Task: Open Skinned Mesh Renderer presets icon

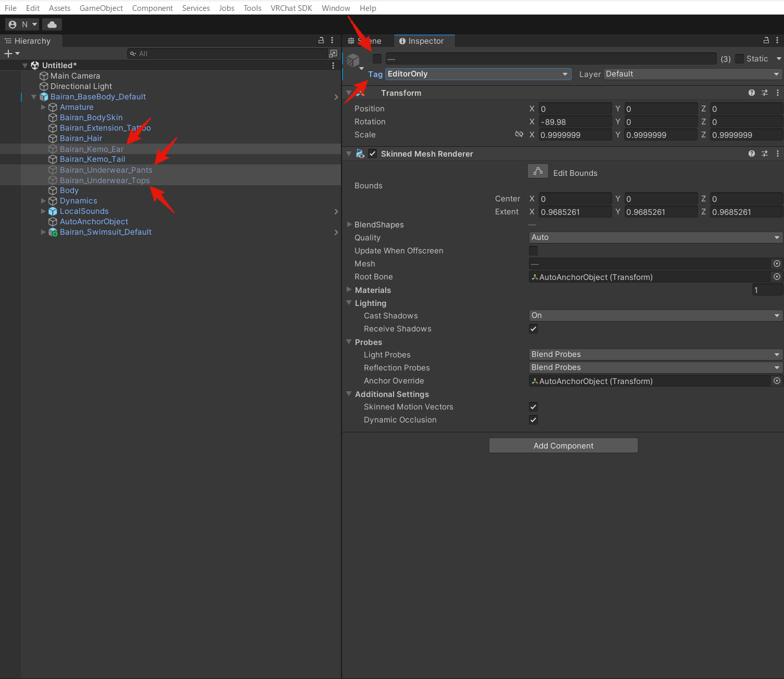Action: [x=765, y=153]
